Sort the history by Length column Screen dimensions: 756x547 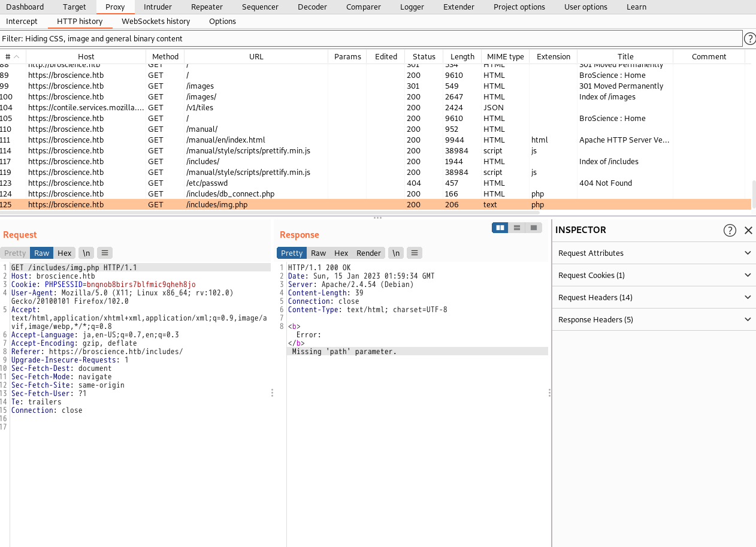pos(462,56)
